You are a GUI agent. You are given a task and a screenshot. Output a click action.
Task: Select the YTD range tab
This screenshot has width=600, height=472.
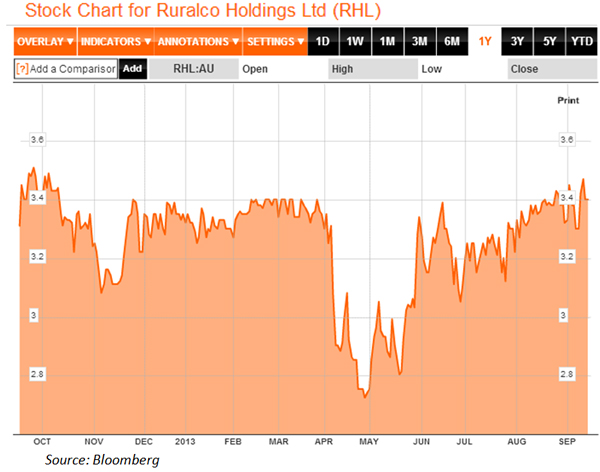point(581,42)
